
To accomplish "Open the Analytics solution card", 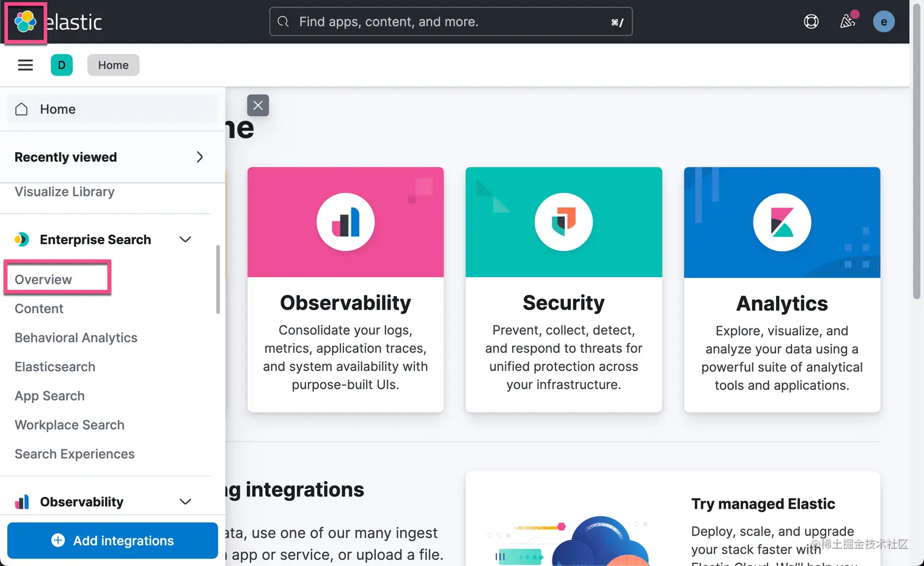I will [782, 289].
